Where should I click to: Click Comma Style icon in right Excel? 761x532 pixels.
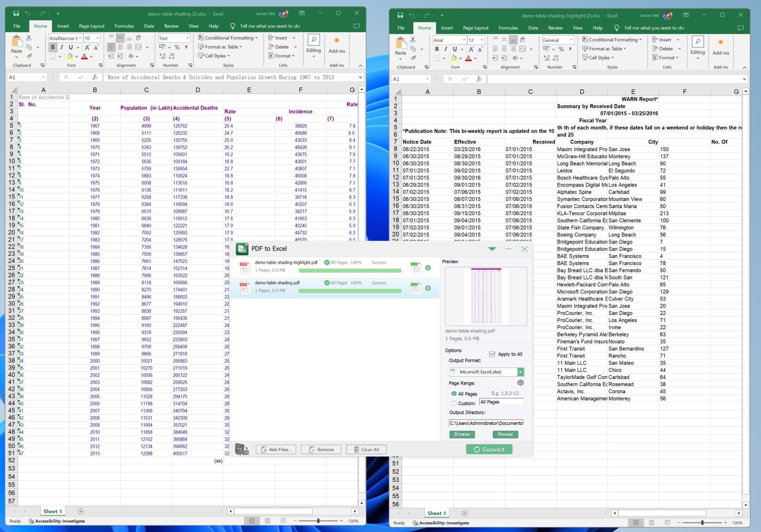[x=570, y=49]
